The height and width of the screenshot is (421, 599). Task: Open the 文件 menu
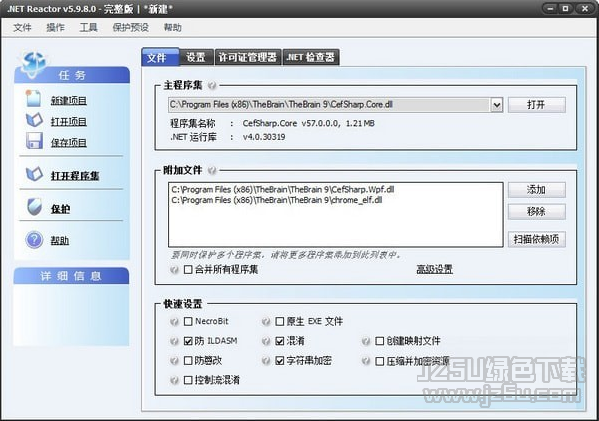tap(22, 28)
